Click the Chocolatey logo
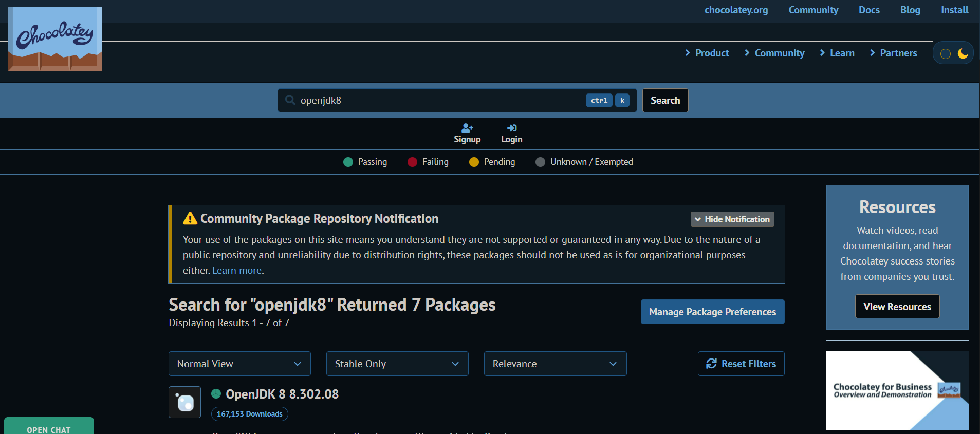This screenshot has width=980, height=434. click(55, 39)
